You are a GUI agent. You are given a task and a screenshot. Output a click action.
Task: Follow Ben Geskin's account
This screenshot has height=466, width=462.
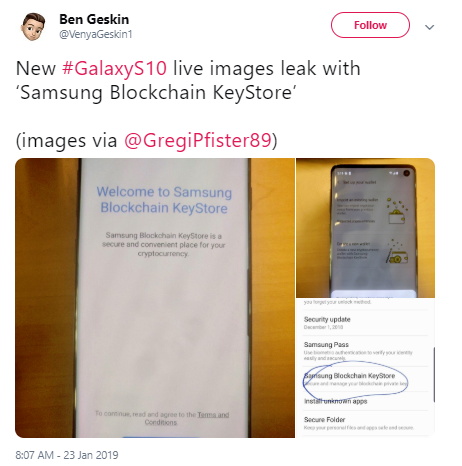[370, 25]
